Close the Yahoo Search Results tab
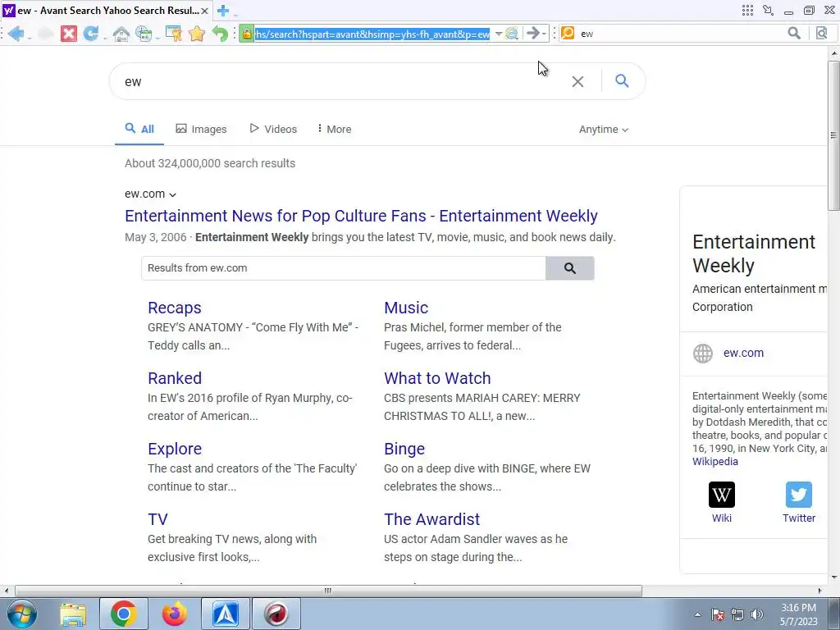 (204, 11)
